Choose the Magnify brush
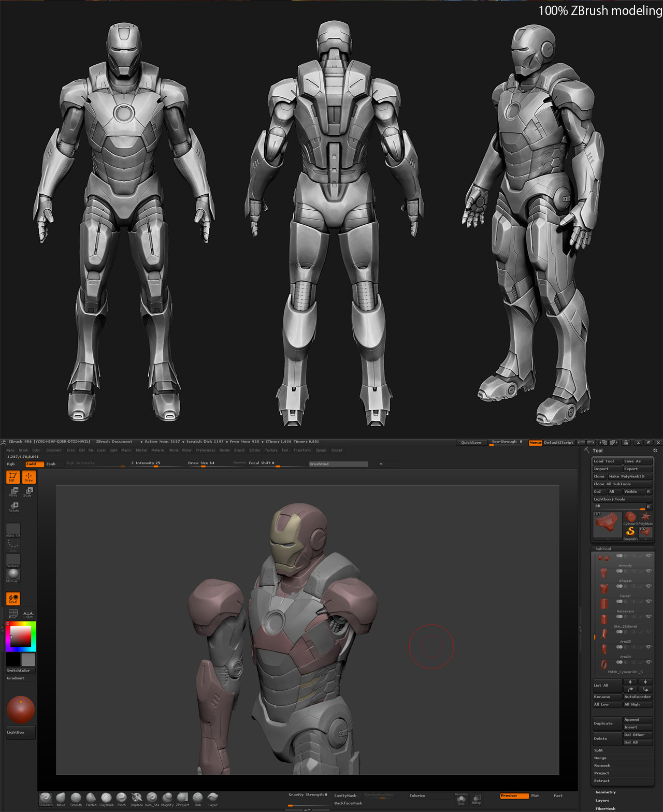Screen dimensions: 663x812 (167, 799)
